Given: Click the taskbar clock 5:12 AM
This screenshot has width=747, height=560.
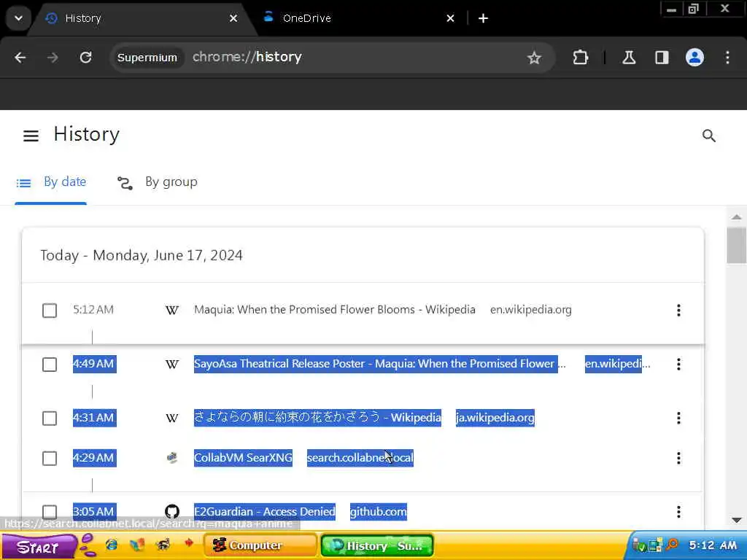Looking at the screenshot, I should (712, 545).
